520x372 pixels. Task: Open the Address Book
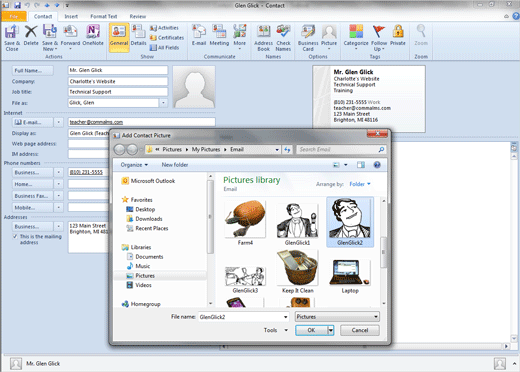click(263, 37)
